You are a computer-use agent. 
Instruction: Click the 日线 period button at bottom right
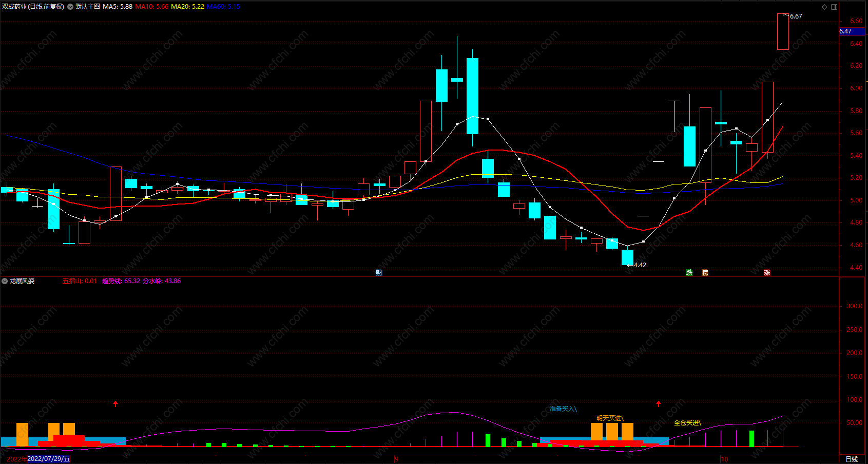852,459
